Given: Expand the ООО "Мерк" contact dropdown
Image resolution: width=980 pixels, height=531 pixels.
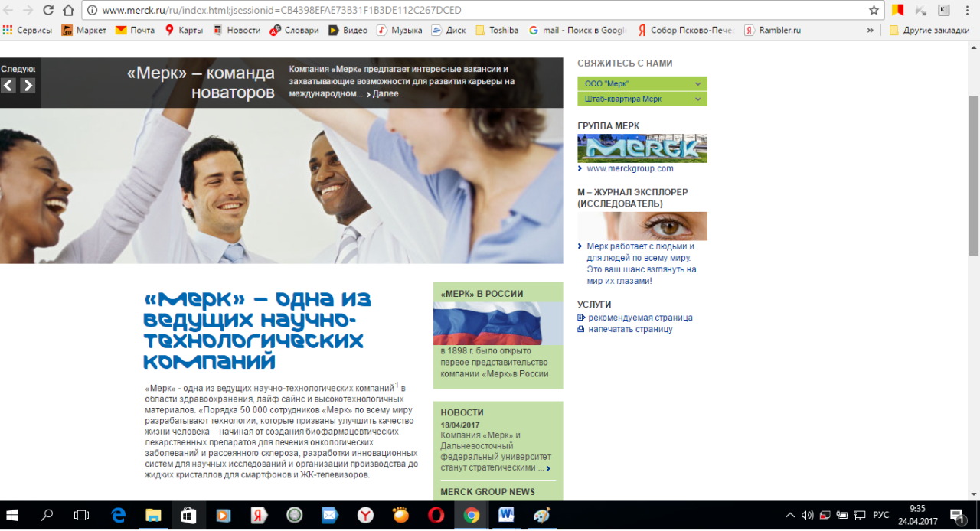Looking at the screenshot, I should (x=642, y=84).
